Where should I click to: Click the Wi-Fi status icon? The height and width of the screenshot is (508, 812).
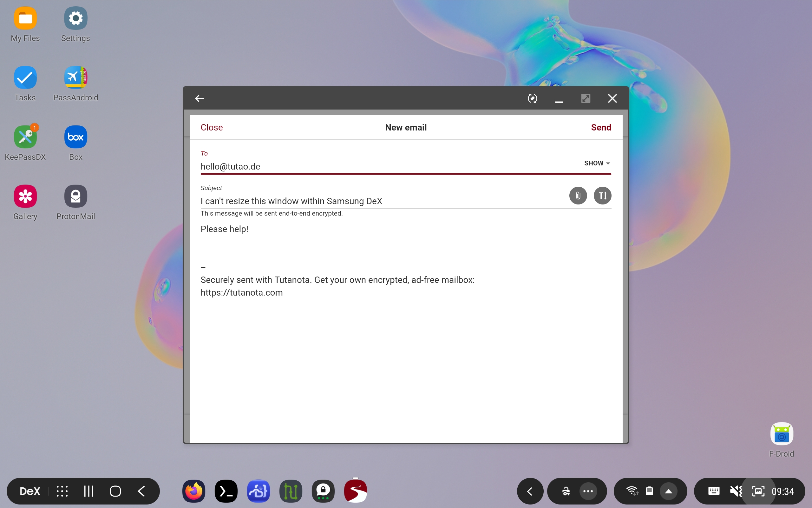click(x=632, y=491)
